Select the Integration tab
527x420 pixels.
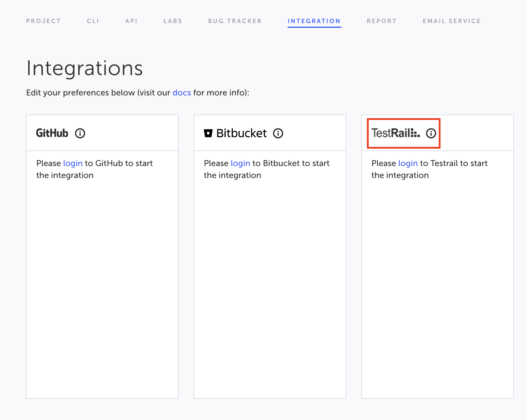(x=314, y=21)
